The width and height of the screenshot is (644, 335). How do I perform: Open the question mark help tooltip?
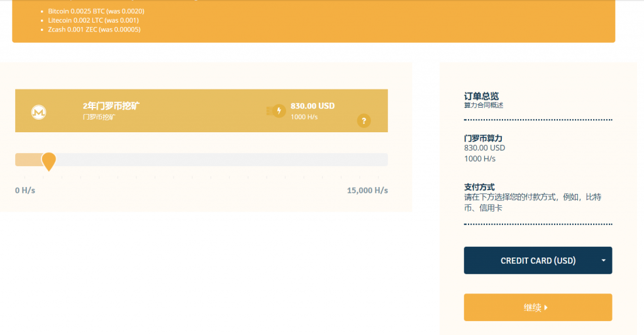pyautogui.click(x=364, y=120)
